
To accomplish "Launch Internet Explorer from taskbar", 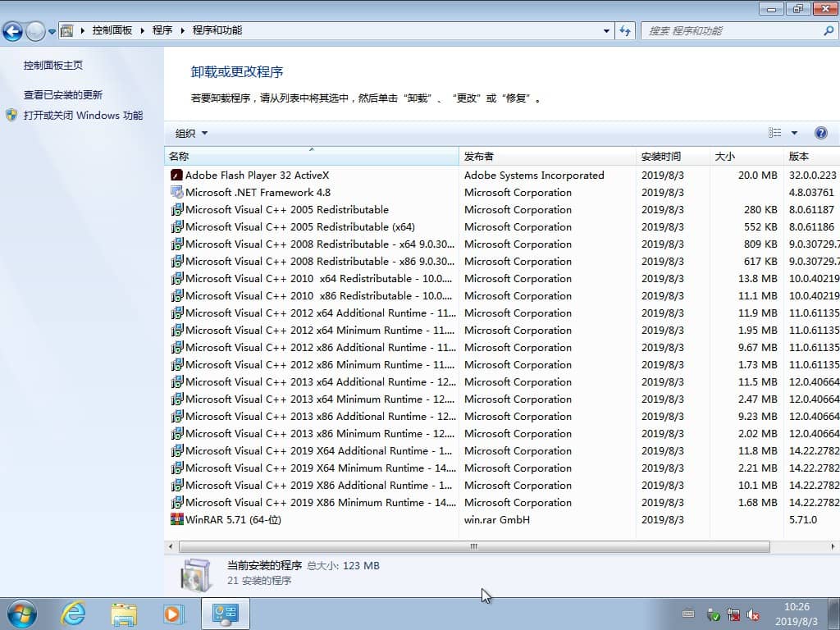I will (73, 614).
